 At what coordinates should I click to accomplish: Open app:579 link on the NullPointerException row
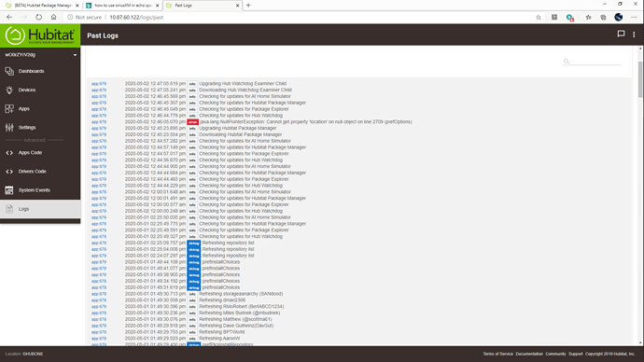click(99, 122)
